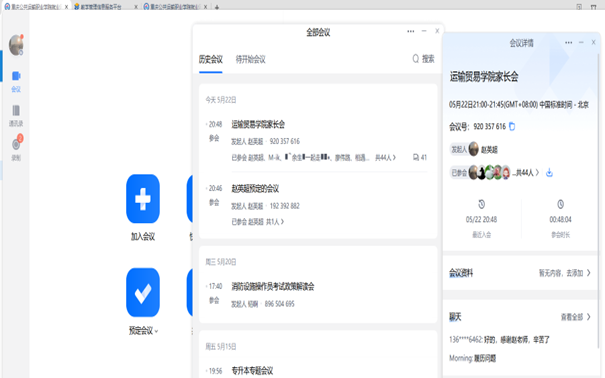Click the 加入会议 plus icon

click(x=143, y=199)
